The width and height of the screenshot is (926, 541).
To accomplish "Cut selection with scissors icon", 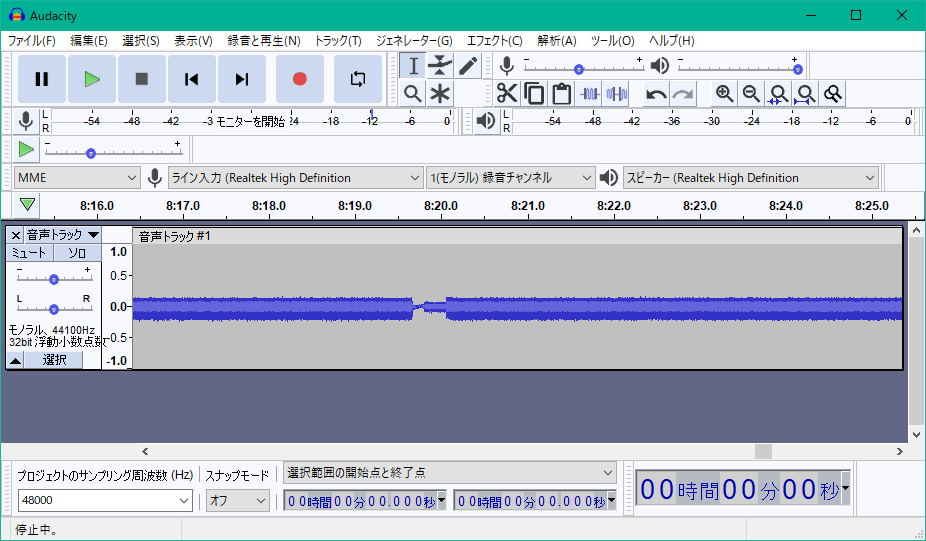I will [507, 93].
